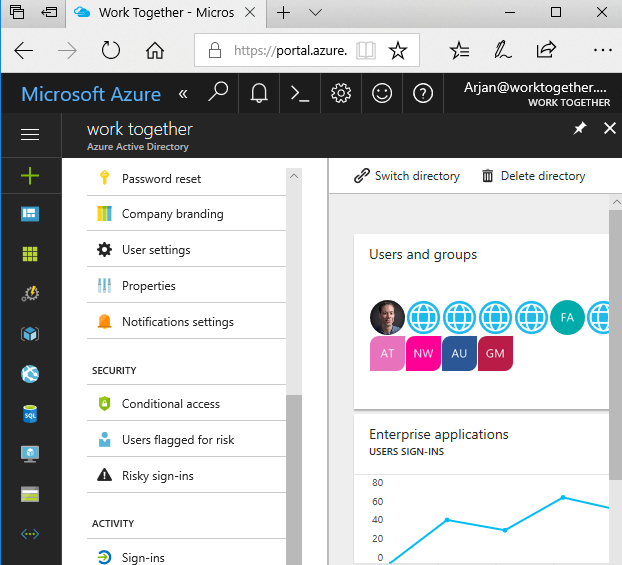Viewport: 622px width, 565px height.
Task: Open Properties menu item
Action: pyautogui.click(x=186, y=286)
